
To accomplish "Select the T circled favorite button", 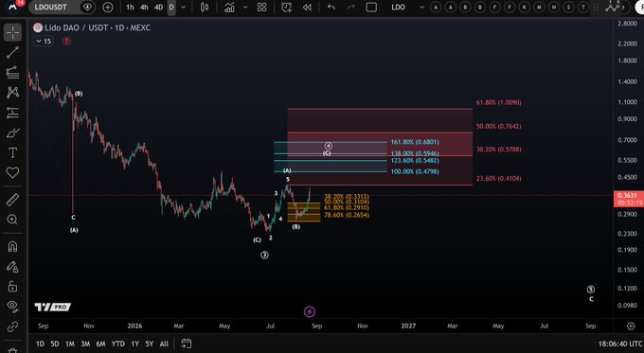I will pyautogui.click(x=583, y=7).
